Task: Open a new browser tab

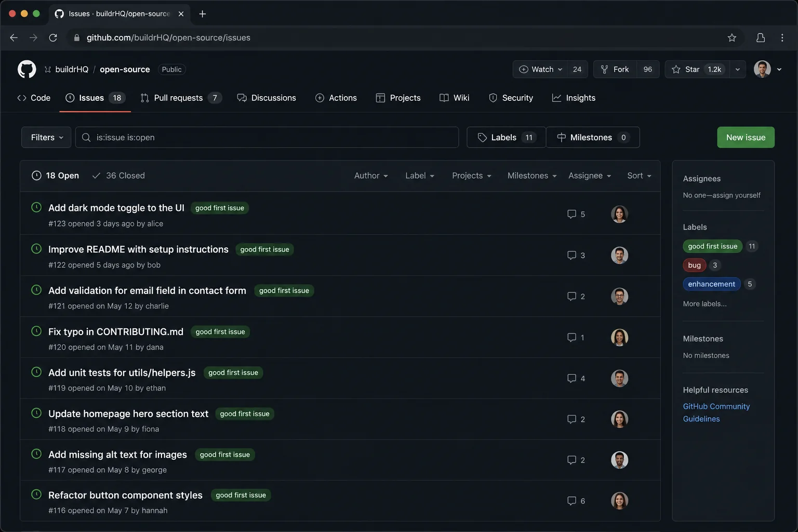Action: (203, 14)
